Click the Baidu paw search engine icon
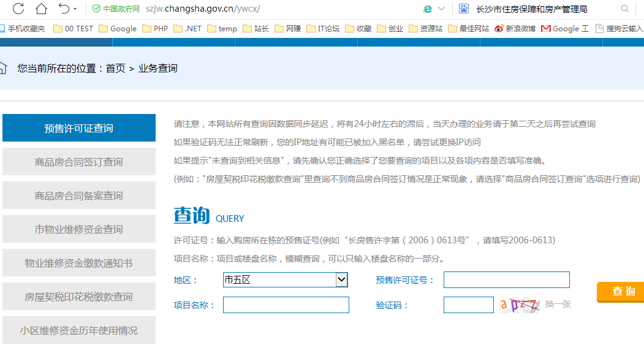 pyautogui.click(x=464, y=9)
